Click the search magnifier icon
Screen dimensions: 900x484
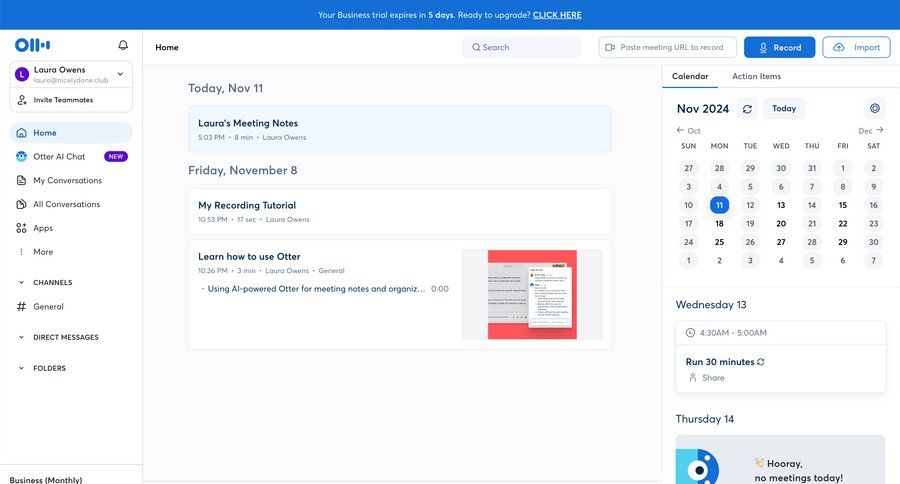tap(476, 48)
